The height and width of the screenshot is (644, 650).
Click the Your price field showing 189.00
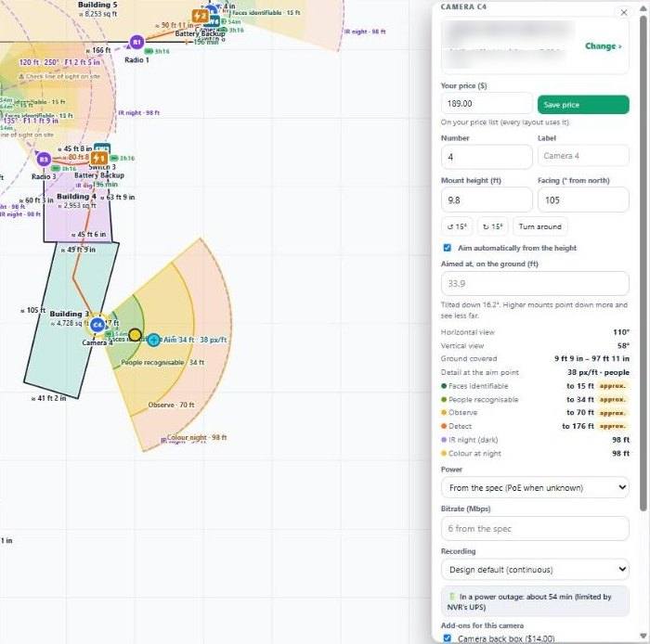[487, 104]
